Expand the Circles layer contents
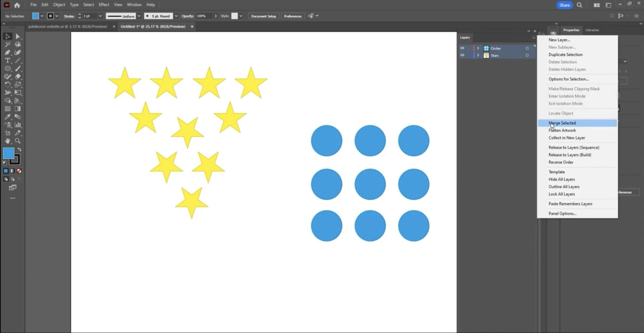This screenshot has height=333, width=644. (x=478, y=48)
